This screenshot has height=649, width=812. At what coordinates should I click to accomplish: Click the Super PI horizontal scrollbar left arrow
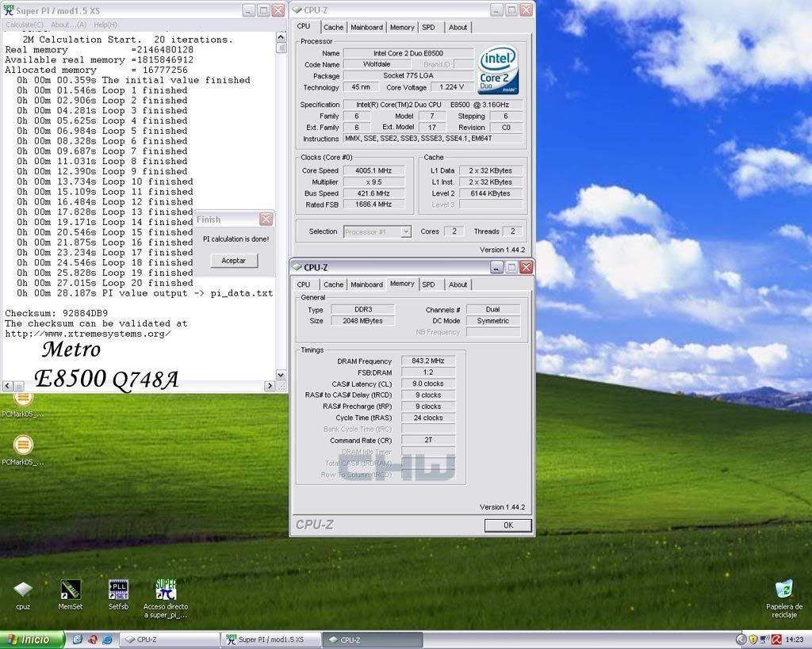tap(7, 386)
